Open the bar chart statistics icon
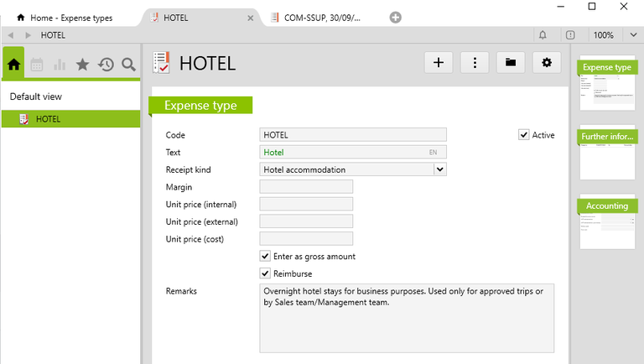 point(60,65)
